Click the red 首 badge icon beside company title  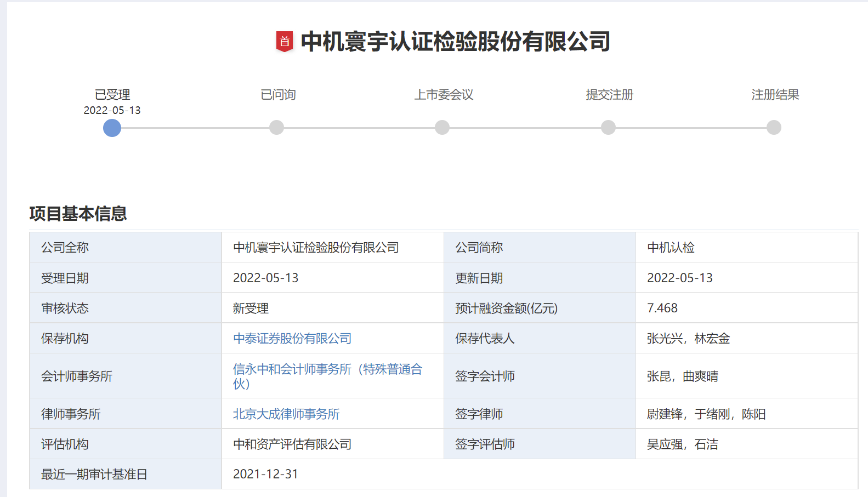(284, 42)
